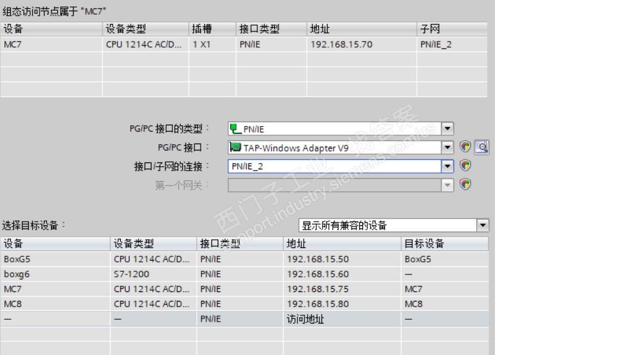Click PN/IE interface type in boxg6 row
Viewport: 644px width, 355px height.
(x=210, y=274)
